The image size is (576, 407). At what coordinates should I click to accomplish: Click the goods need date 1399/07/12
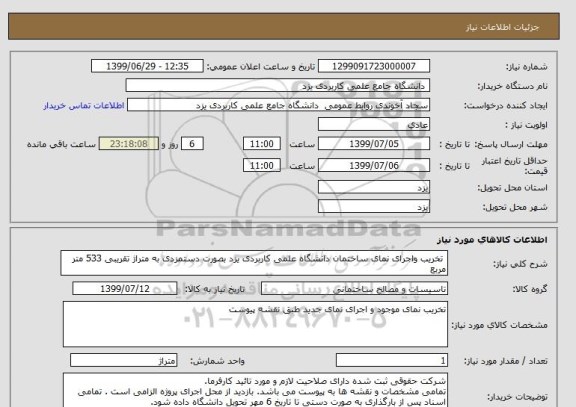pos(125,289)
